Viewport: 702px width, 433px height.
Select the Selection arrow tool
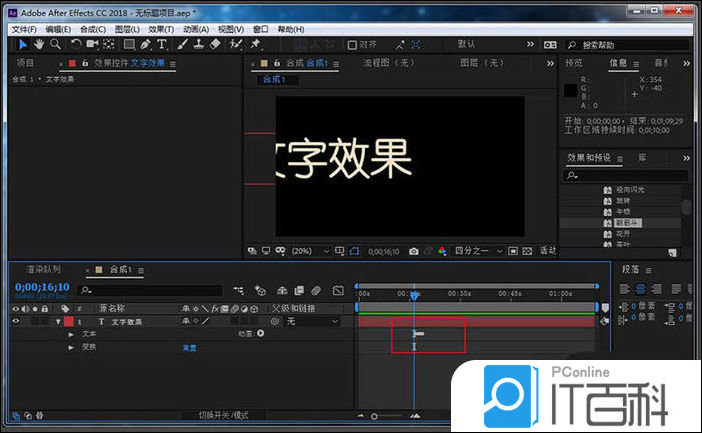pyautogui.click(x=23, y=44)
